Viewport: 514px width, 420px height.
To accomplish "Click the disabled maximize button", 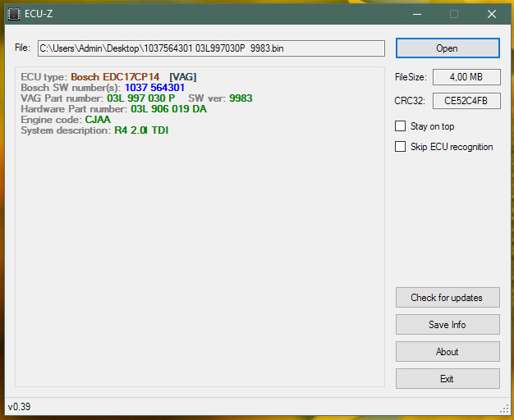I will point(454,14).
